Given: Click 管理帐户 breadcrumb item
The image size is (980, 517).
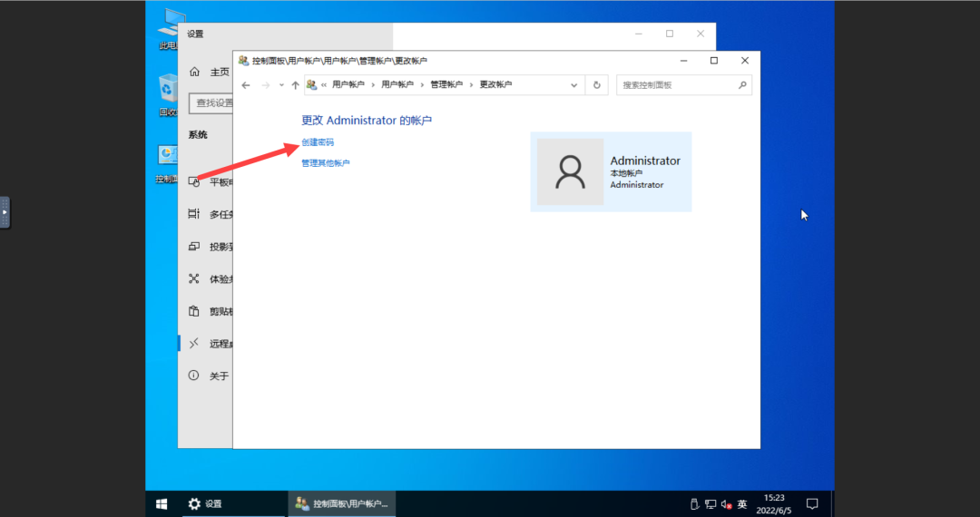Looking at the screenshot, I should pos(446,85).
